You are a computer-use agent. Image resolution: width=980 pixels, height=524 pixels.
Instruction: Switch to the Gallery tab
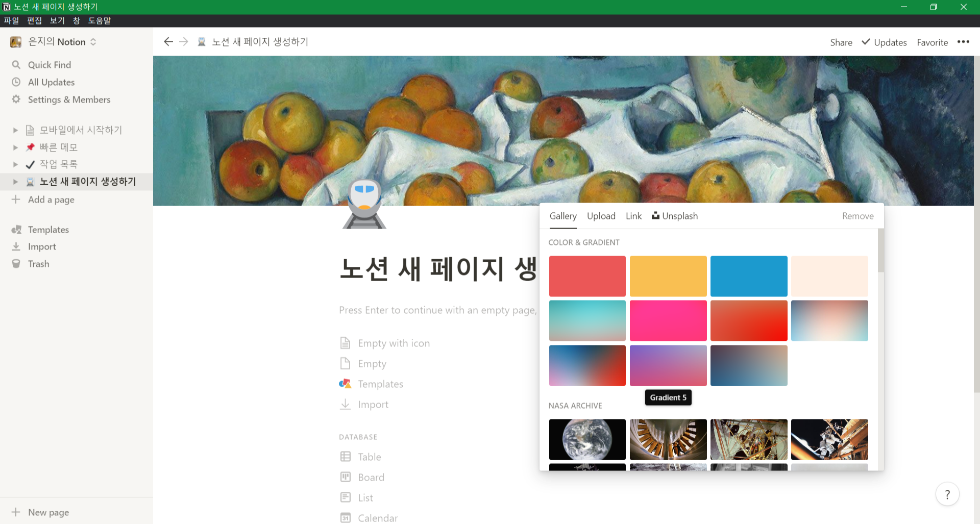click(x=563, y=216)
